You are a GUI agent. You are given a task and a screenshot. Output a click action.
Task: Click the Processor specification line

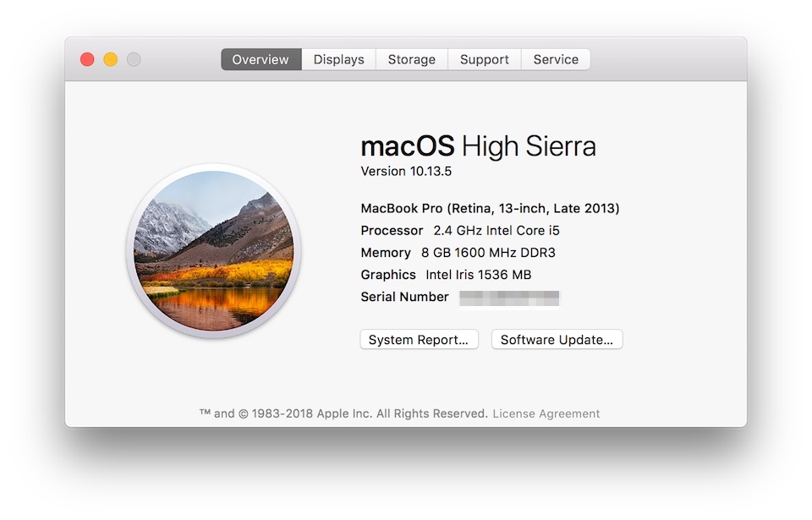459,230
